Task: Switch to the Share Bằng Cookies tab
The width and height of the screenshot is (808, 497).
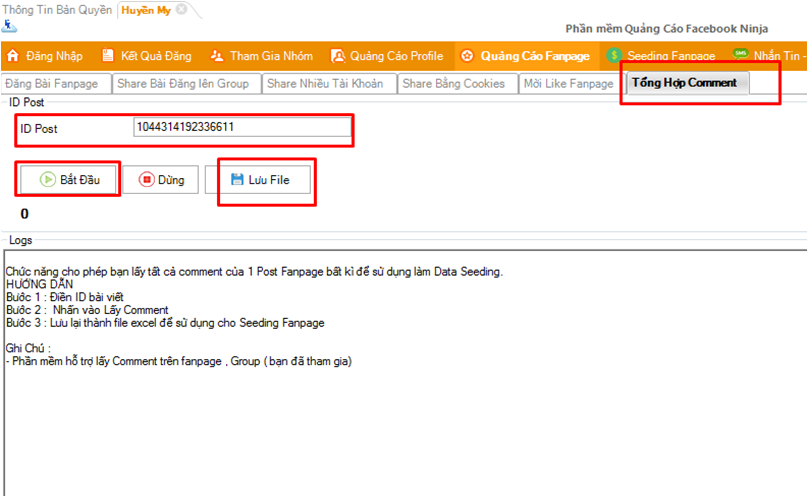Action: point(458,84)
